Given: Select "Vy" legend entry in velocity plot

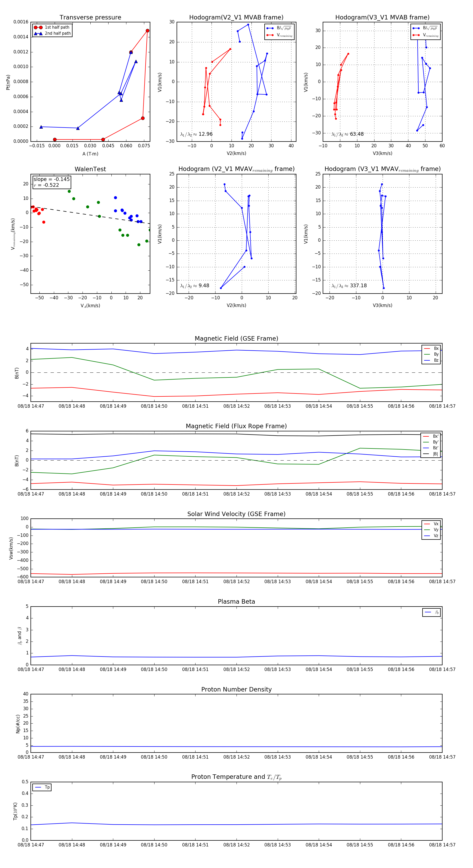Looking at the screenshot, I should click(x=431, y=530).
